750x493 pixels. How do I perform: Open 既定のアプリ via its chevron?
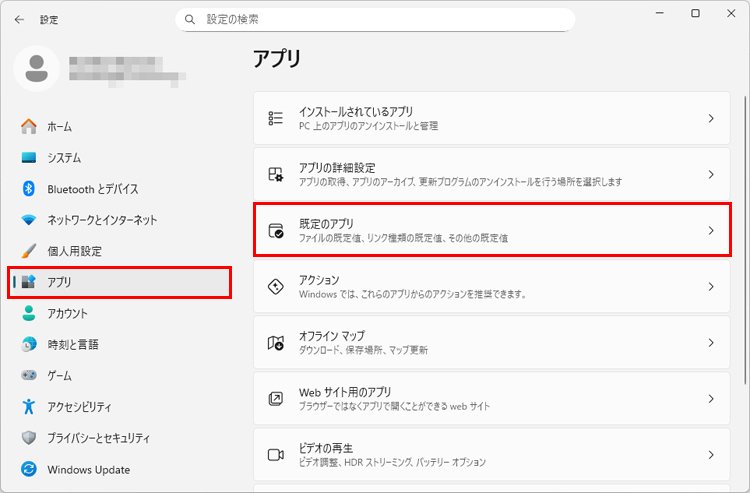[711, 230]
